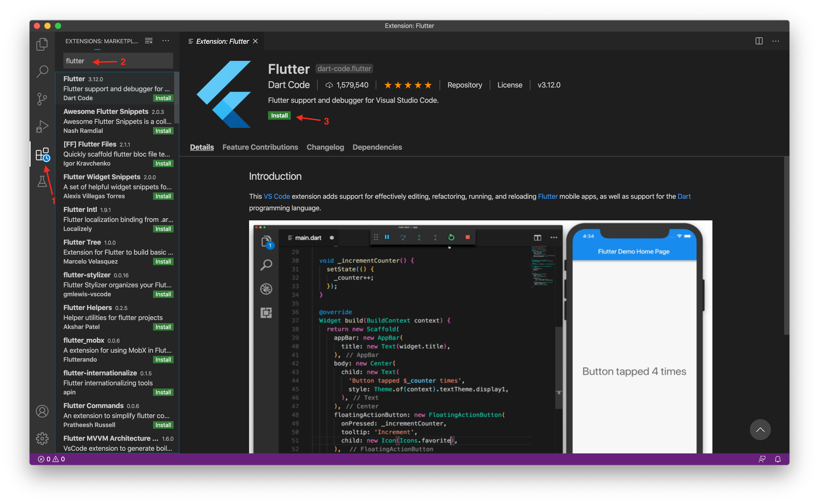
Task: Install Flutter Tree extension
Action: (x=163, y=261)
